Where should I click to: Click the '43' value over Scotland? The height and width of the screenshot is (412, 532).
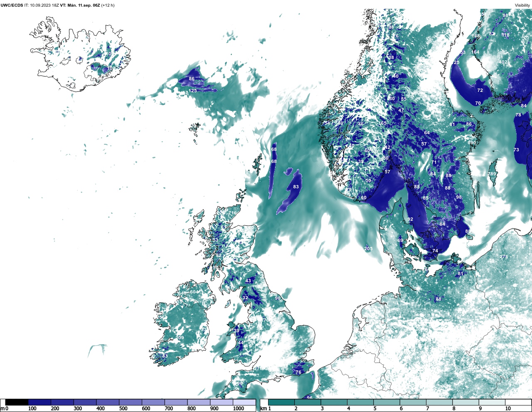point(249,281)
